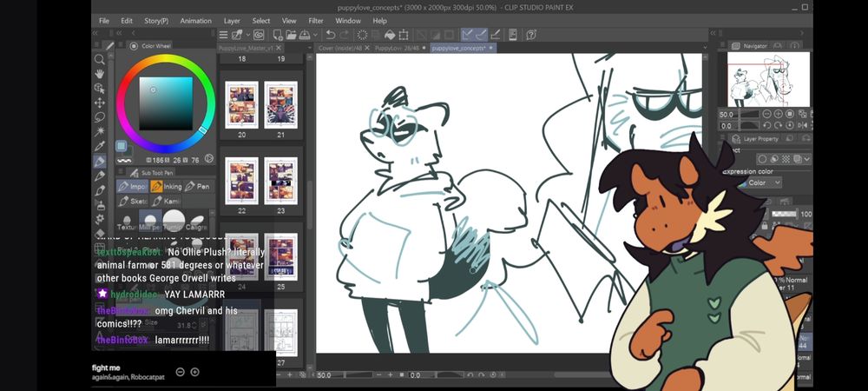Viewport: 868px width, 391px height.
Task: Select the Hand move tool
Action: click(x=100, y=74)
